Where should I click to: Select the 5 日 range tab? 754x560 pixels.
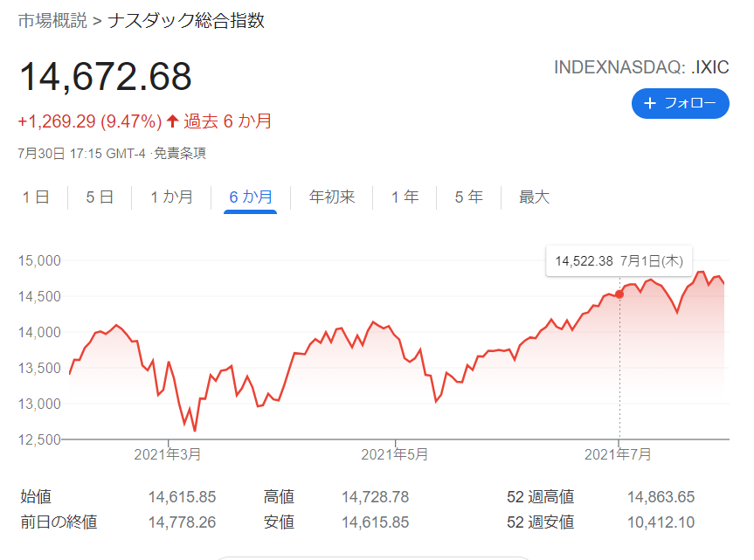click(100, 197)
